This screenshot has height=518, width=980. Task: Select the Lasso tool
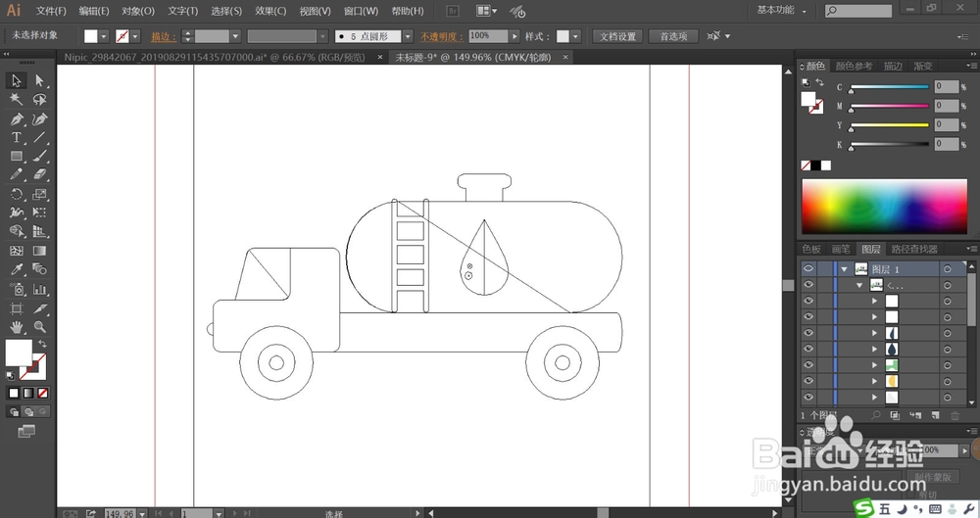click(39, 99)
